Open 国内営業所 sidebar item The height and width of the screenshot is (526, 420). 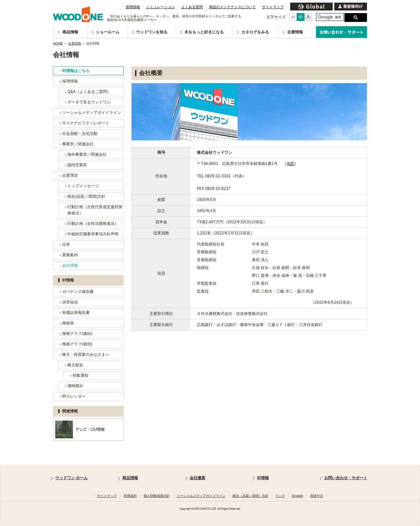[91, 165]
